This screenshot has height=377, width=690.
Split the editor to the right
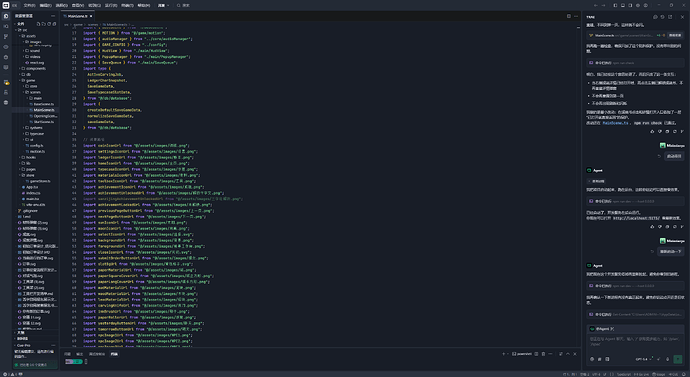click(569, 16)
